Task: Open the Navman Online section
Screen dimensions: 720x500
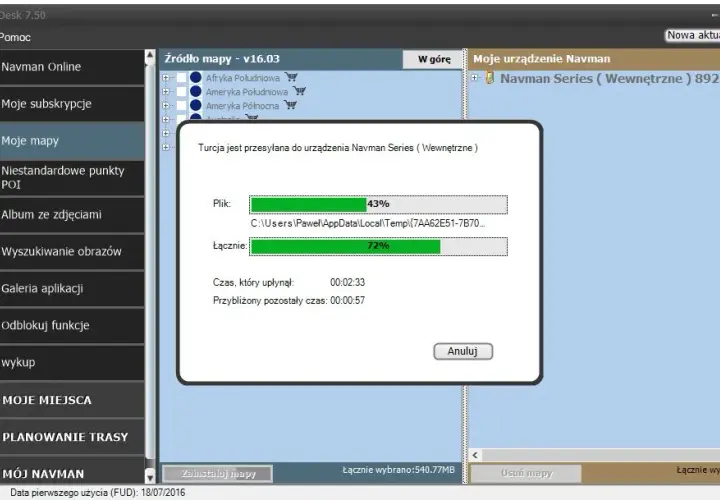Action: pos(72,67)
